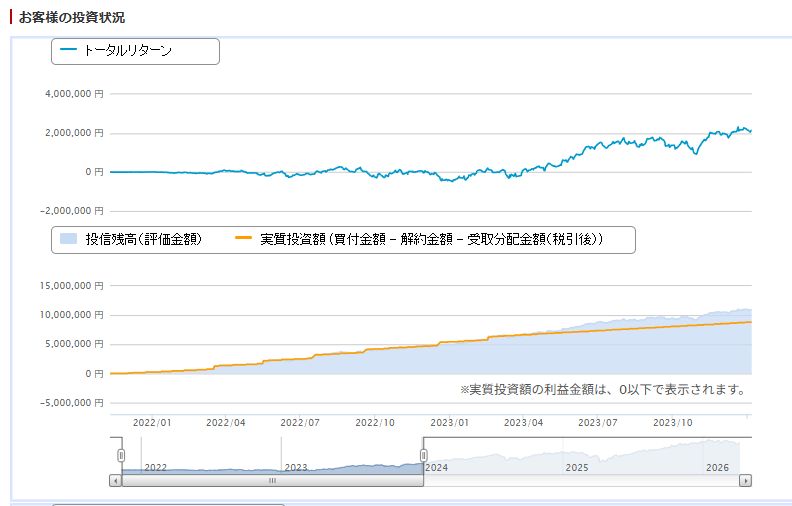Click the right navigator range handle
The width and height of the screenshot is (792, 506).
click(x=423, y=455)
